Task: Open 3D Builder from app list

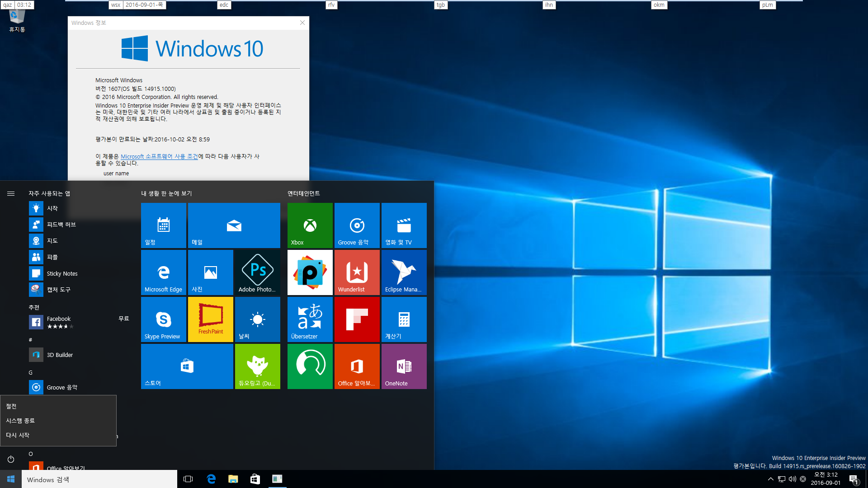Action: click(x=79, y=355)
